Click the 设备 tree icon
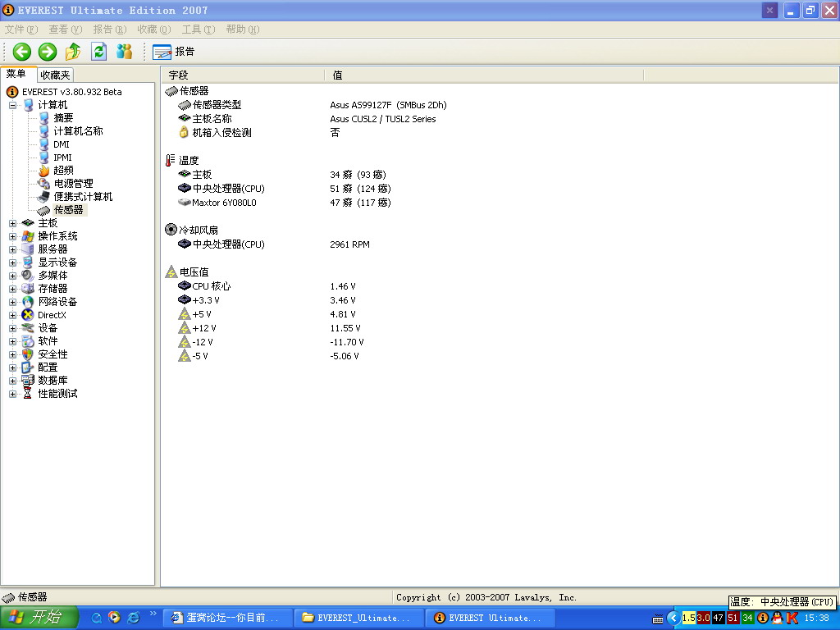Viewport: 840px width, 630px height. pos(28,328)
